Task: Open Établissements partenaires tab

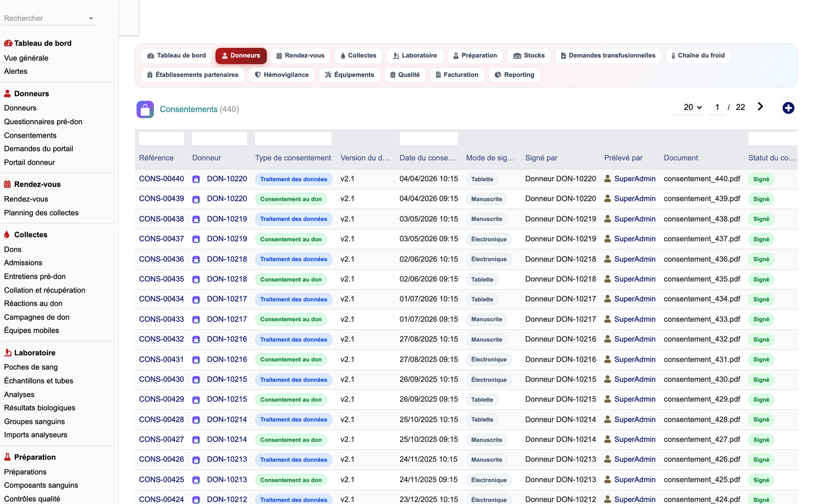Action: tap(192, 75)
